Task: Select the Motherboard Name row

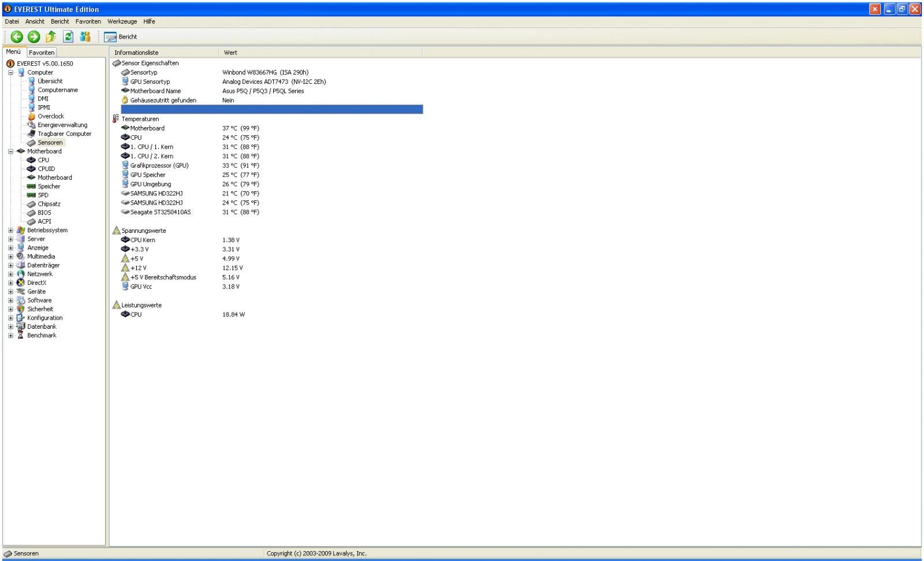Action: (x=271, y=91)
